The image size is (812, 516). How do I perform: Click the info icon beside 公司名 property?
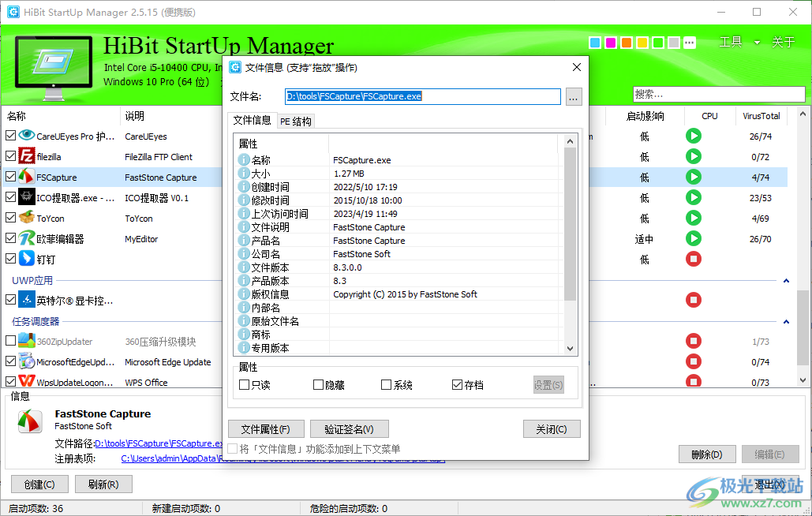tap(244, 253)
